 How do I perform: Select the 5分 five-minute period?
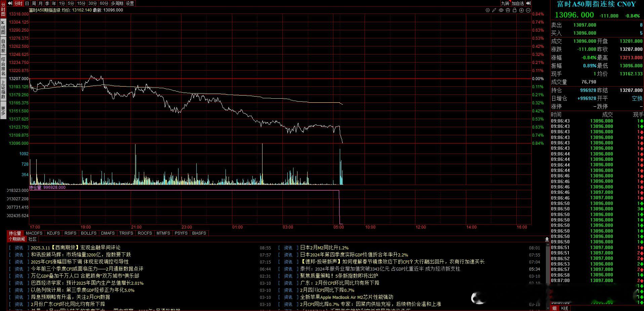tap(71, 3)
